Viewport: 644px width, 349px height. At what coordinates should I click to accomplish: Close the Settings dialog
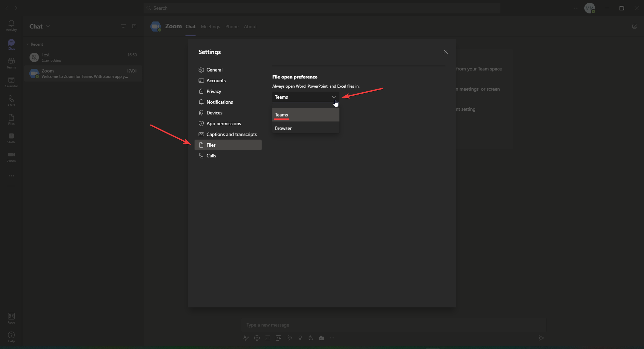click(445, 52)
